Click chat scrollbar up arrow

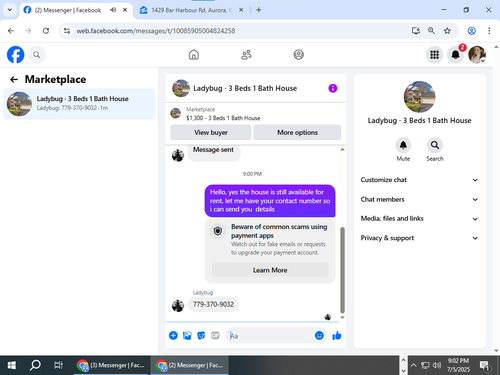[342, 150]
